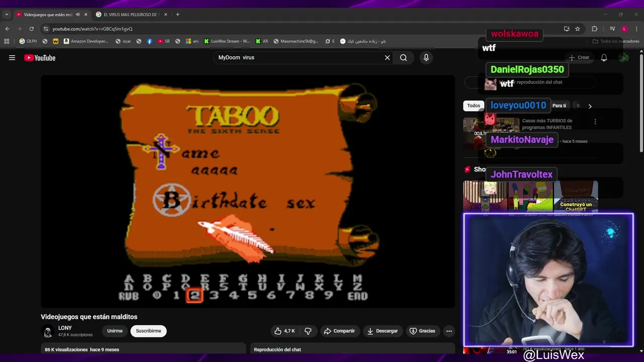Click the youtube.com address bar URL

pos(93,29)
